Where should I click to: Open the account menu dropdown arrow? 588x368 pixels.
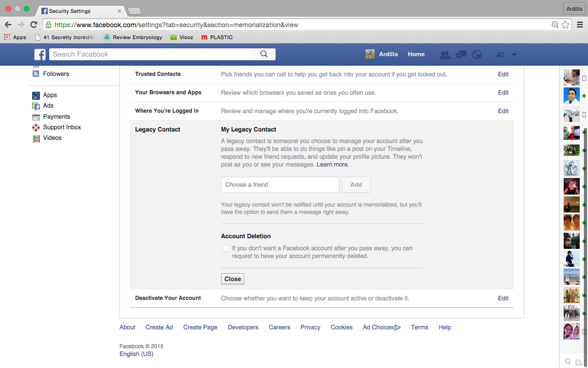click(514, 55)
